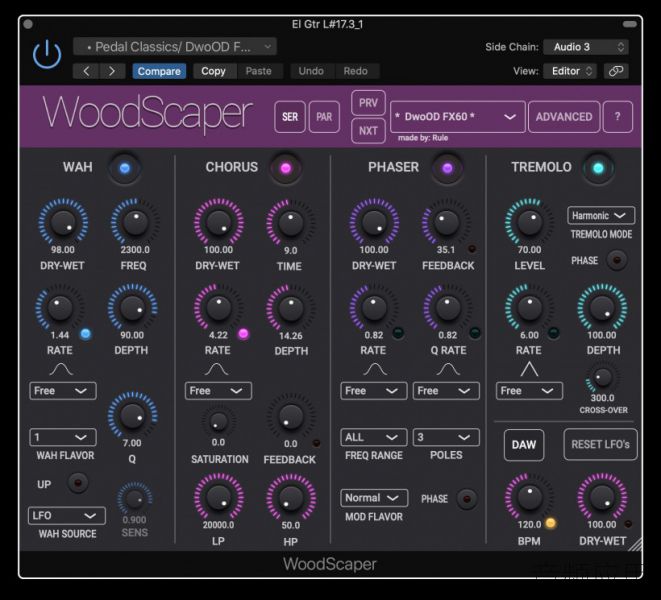Toggle the PHASER section PHASE button
The height and width of the screenshot is (600, 661).
(x=467, y=499)
